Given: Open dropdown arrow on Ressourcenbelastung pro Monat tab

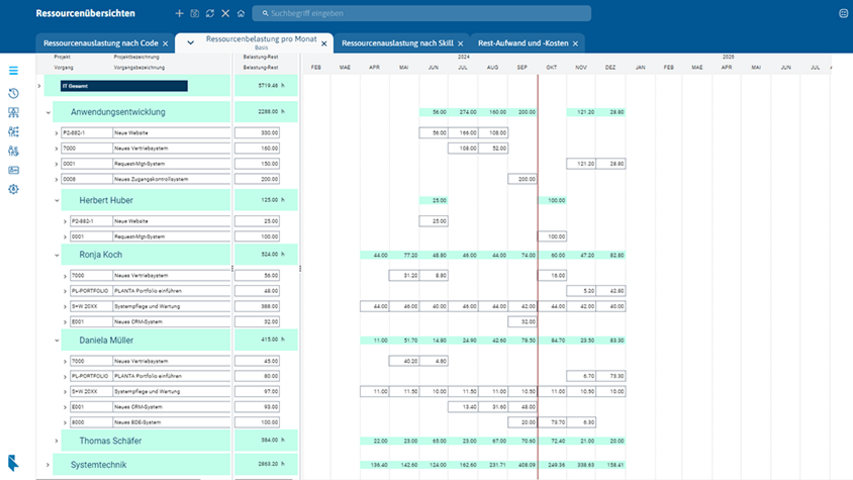Looking at the screenshot, I should tap(190, 43).
